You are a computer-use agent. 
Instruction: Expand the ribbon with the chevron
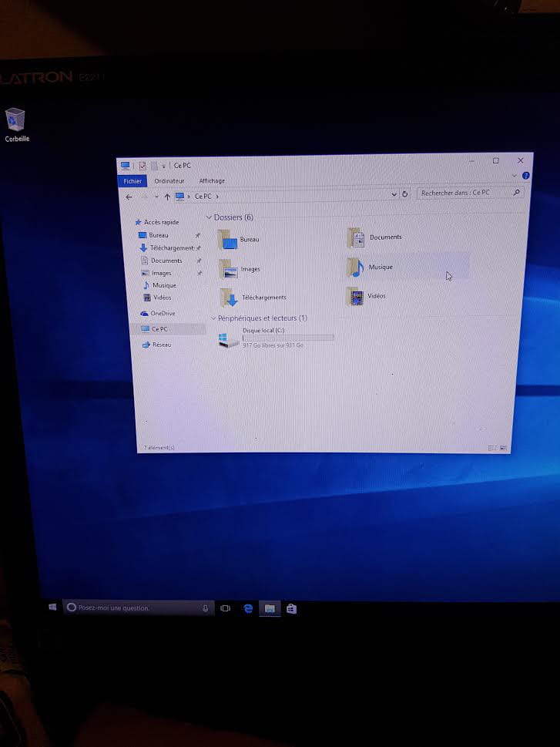[514, 176]
